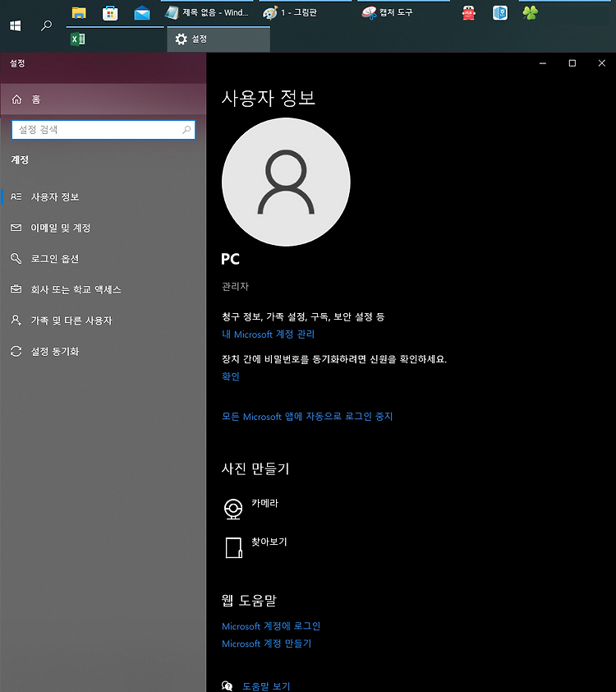Open 회사 또는 학교 액세스 settings

[x=103, y=289]
